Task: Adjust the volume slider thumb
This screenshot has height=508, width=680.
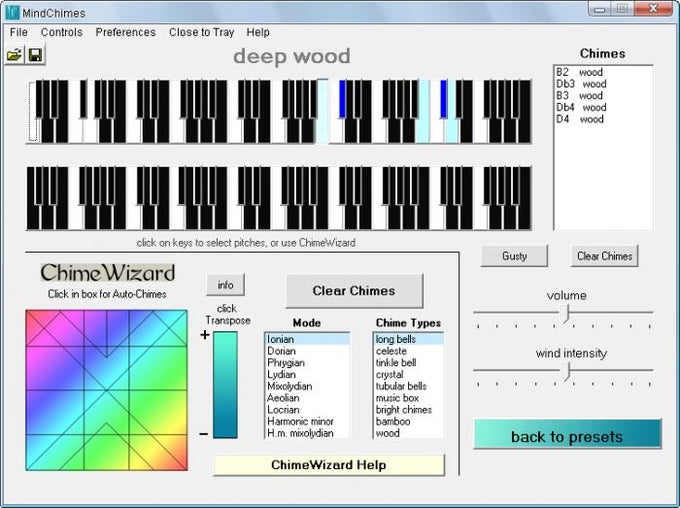Action: pos(566,313)
